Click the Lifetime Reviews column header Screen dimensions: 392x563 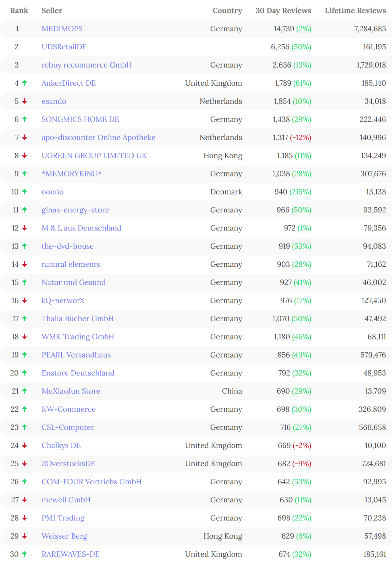(x=355, y=11)
